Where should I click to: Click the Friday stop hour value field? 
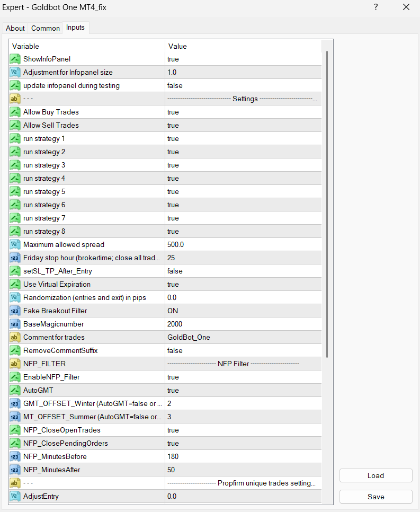tap(243, 258)
